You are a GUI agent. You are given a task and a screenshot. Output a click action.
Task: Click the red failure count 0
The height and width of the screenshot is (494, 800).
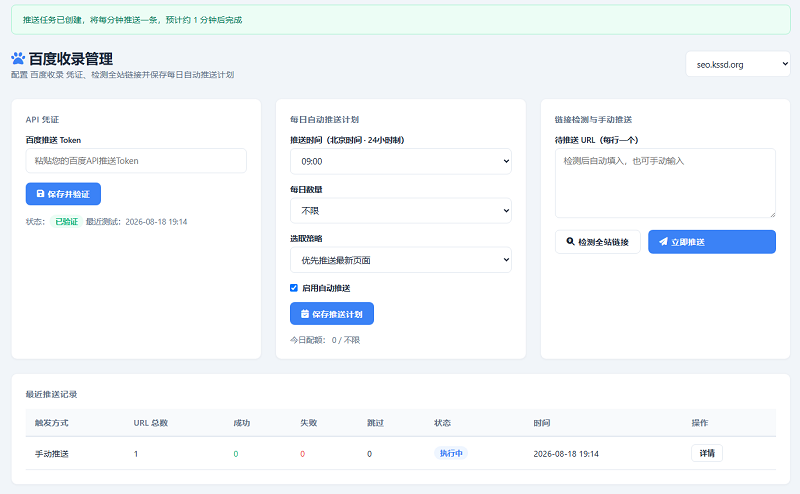303,454
